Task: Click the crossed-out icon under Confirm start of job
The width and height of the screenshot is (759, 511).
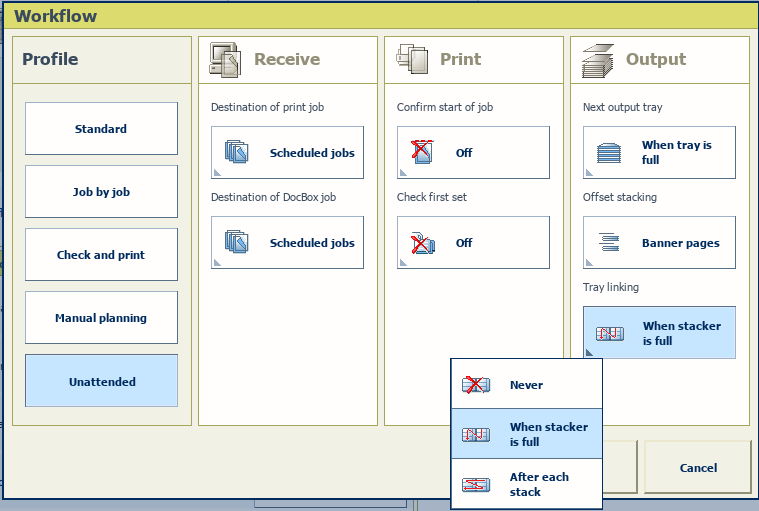Action: click(423, 153)
